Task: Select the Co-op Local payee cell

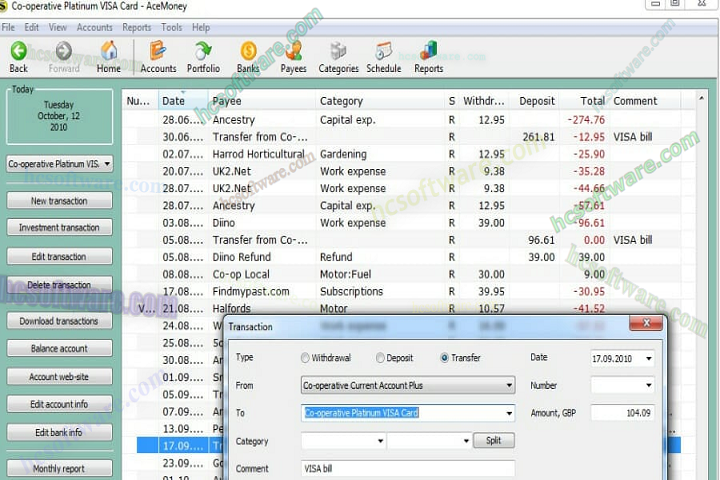Action: (241, 274)
